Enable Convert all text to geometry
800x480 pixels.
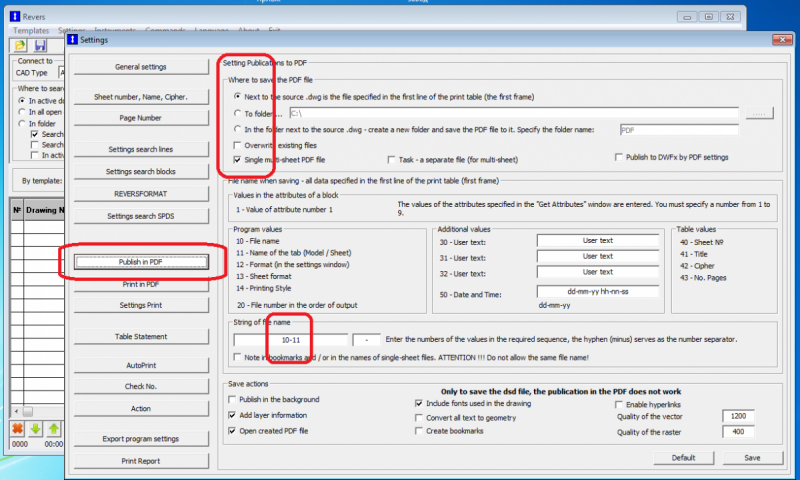(x=419, y=418)
